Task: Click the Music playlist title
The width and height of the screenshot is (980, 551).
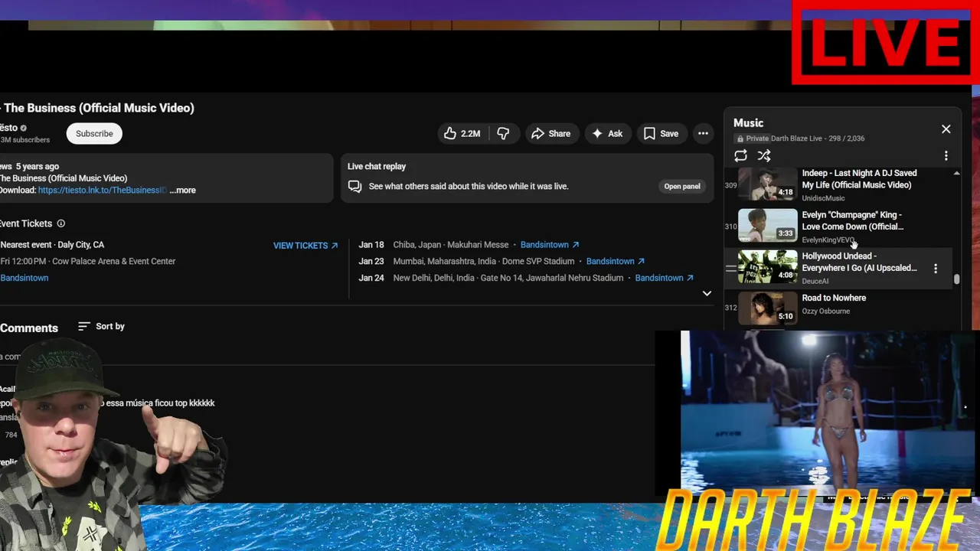Action: pos(748,122)
